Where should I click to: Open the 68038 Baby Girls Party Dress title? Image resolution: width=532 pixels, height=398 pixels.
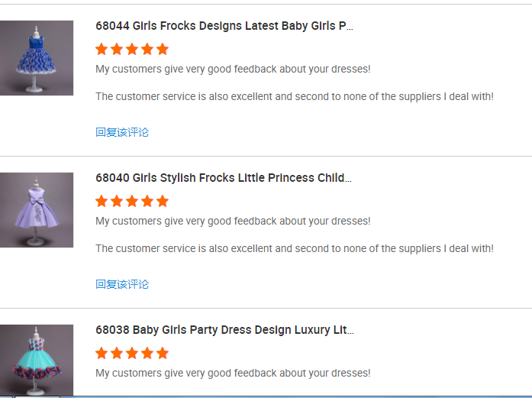click(x=224, y=330)
